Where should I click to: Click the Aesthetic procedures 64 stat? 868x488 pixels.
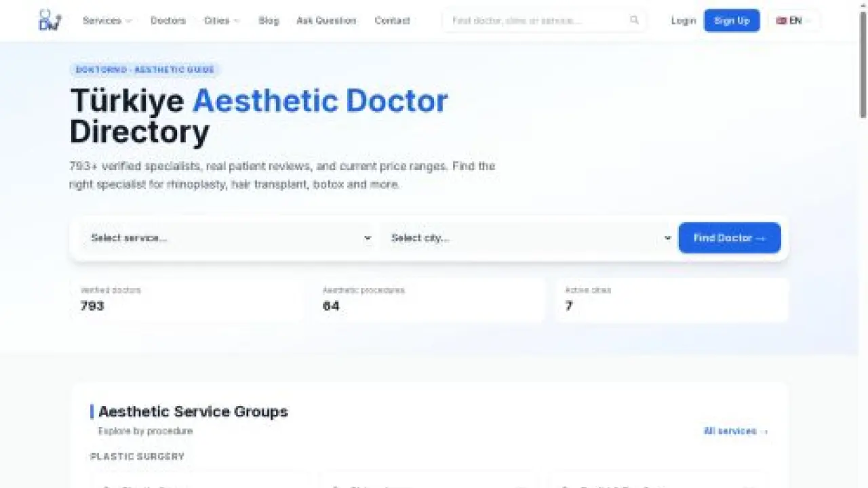(429, 300)
